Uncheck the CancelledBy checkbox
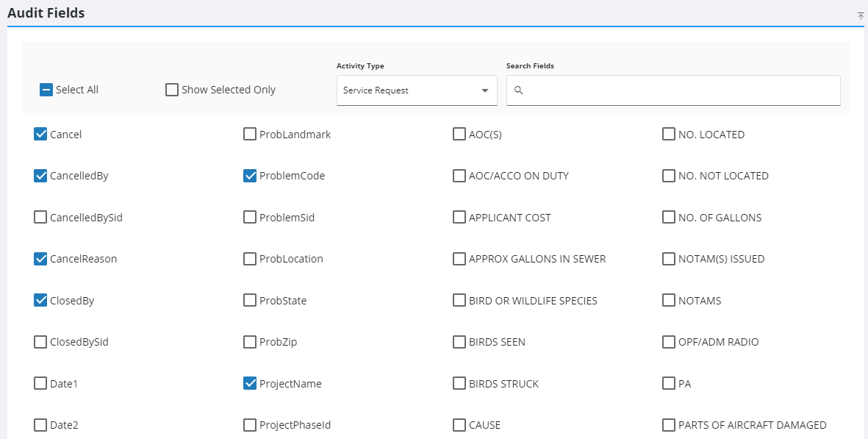Viewport: 868px width, 439px height. (x=40, y=176)
